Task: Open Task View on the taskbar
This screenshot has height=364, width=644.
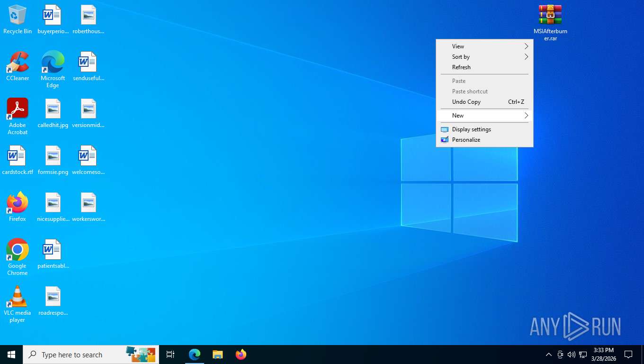Action: coord(170,354)
